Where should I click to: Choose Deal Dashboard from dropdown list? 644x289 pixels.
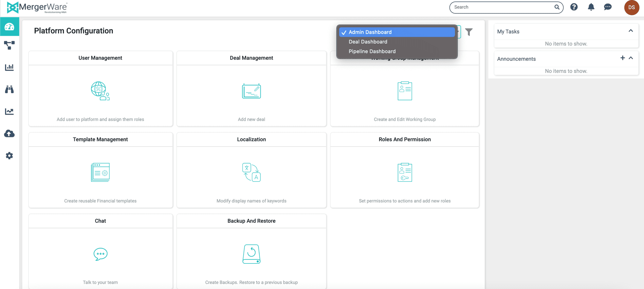click(368, 42)
